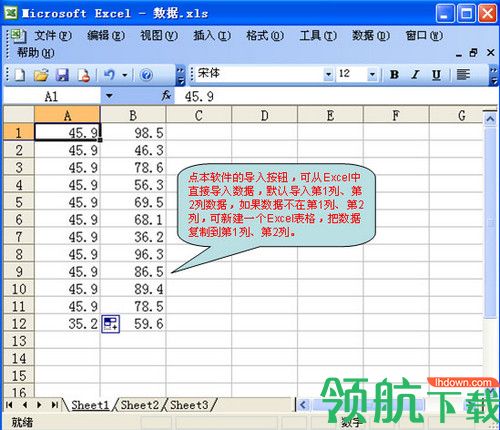Open the Excel Help icon

point(146,75)
